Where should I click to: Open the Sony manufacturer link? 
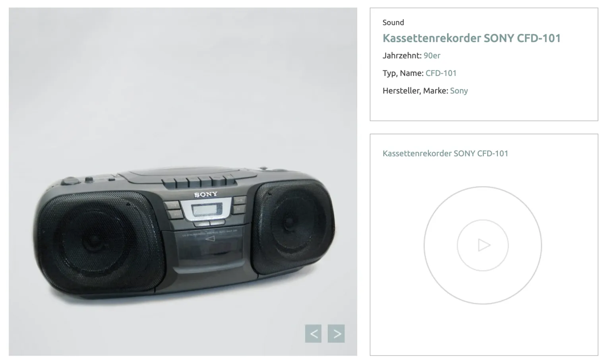pyautogui.click(x=459, y=91)
